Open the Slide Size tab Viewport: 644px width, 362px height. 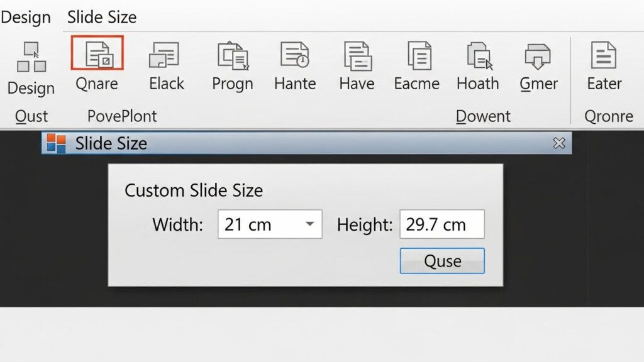coord(102,17)
